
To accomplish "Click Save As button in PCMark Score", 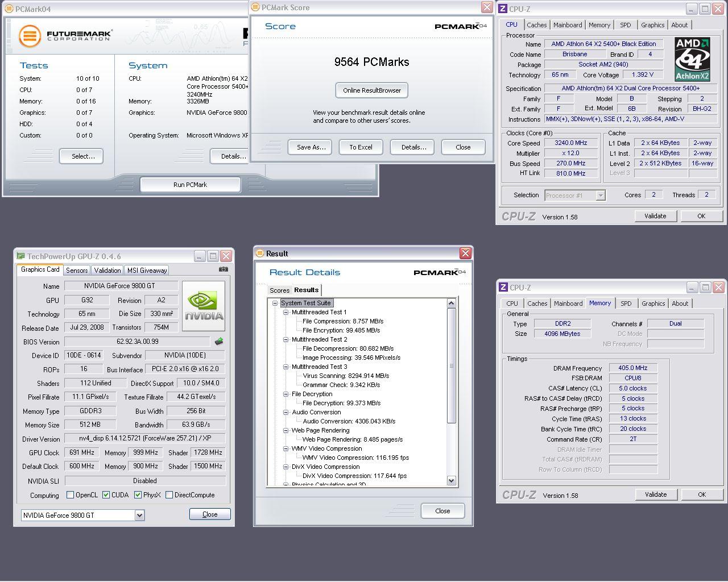I will [x=311, y=147].
